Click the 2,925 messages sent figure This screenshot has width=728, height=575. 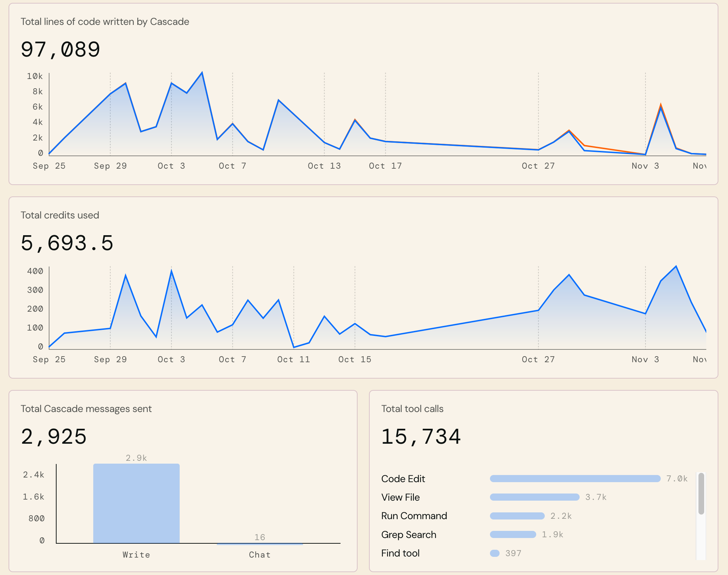point(54,437)
